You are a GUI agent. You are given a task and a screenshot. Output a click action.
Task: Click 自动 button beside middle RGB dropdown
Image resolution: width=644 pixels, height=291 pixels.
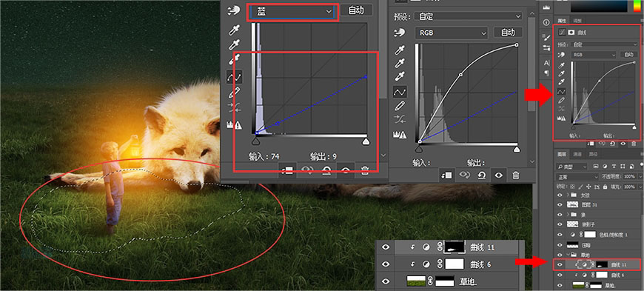pyautogui.click(x=508, y=33)
